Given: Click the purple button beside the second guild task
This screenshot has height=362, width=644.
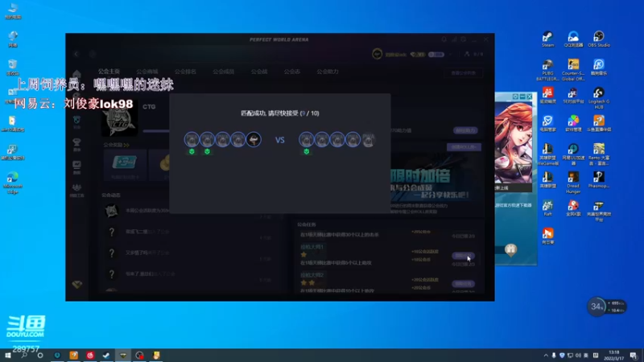Looking at the screenshot, I should (464, 284).
